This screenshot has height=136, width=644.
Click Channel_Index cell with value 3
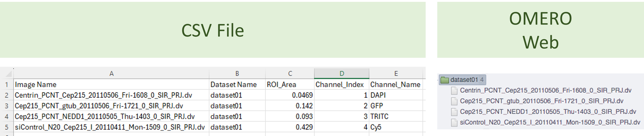tap(342, 117)
